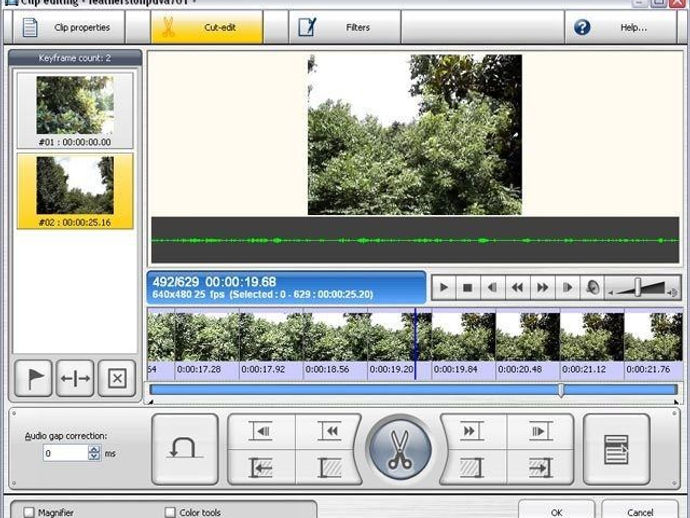
Task: Fast forward the clip
Action: [x=543, y=288]
